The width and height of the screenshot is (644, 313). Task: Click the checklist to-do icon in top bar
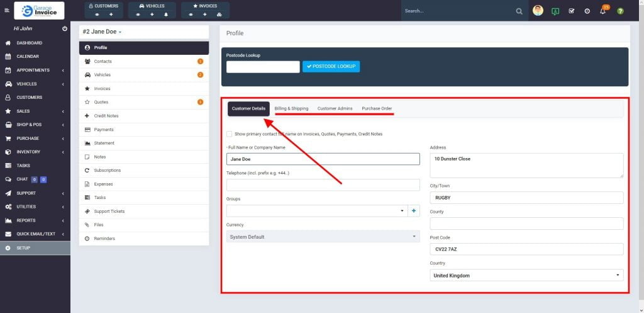click(x=571, y=11)
